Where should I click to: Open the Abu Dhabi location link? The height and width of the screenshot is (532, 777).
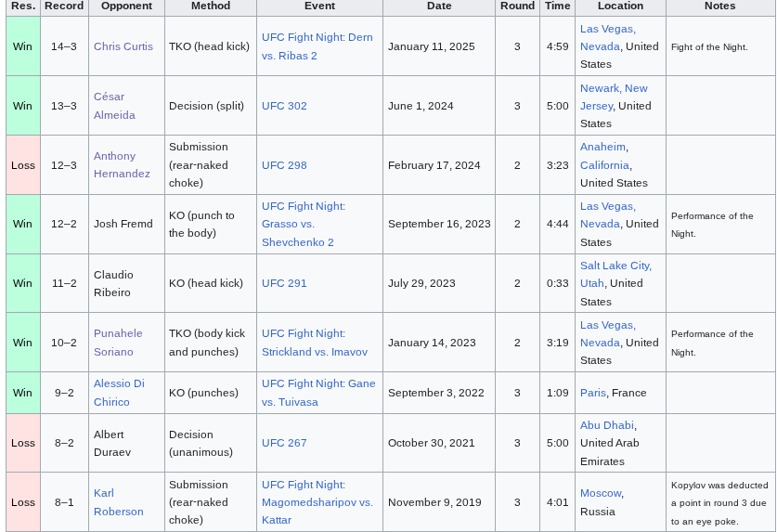(x=607, y=425)
